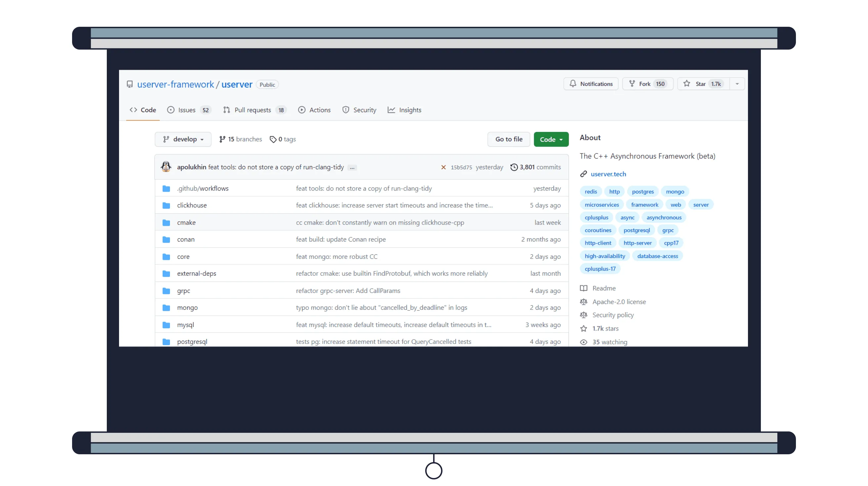Screen dimensions: 868x486
Task: Select the microservices topic tag
Action: tap(602, 204)
